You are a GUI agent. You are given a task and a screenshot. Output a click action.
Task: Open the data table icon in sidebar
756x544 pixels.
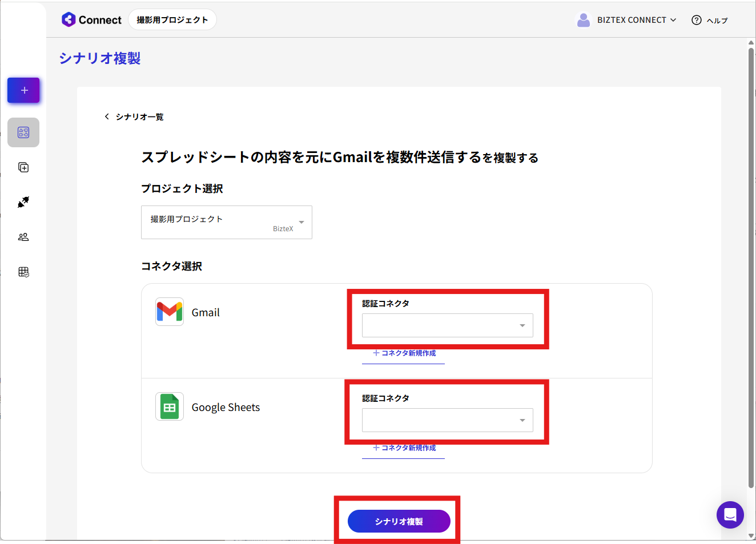coord(23,272)
